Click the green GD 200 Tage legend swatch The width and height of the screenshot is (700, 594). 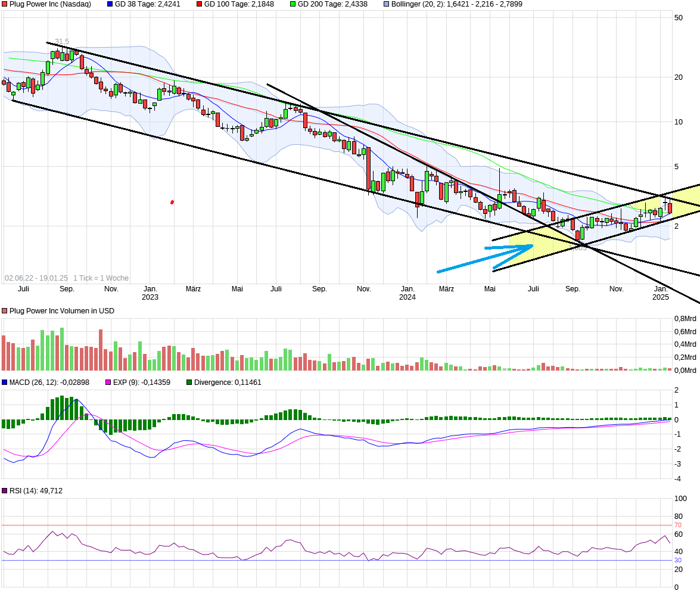(293, 4)
